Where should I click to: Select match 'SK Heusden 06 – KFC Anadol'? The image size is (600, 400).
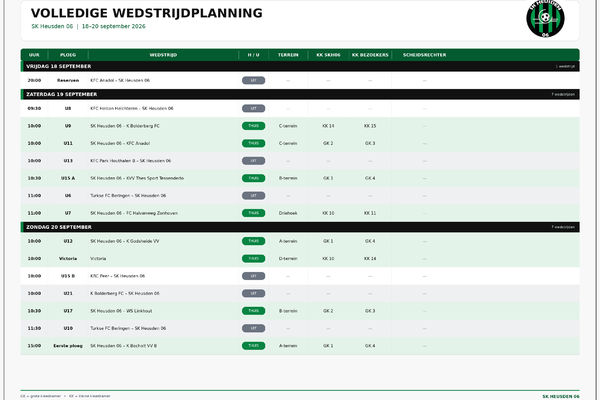point(120,143)
